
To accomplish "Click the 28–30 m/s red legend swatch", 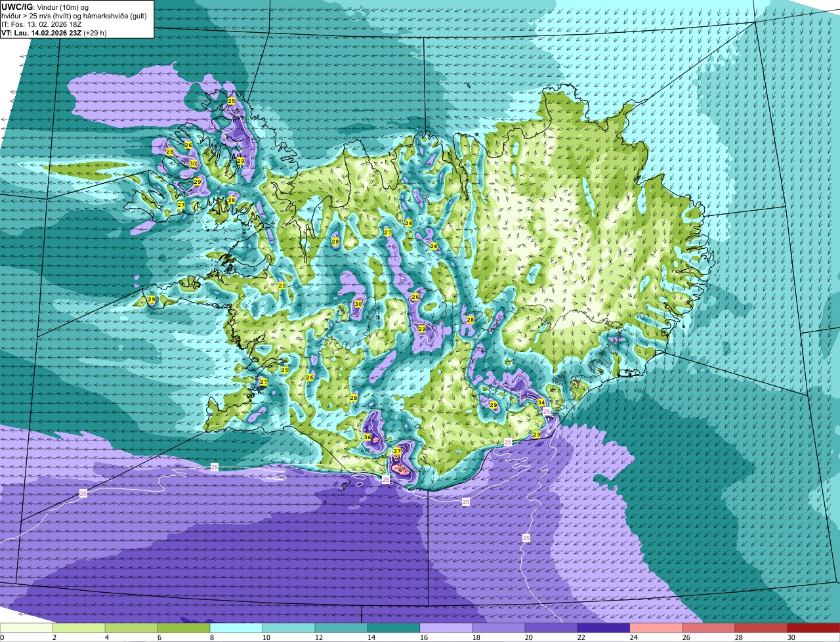I will (x=761, y=628).
